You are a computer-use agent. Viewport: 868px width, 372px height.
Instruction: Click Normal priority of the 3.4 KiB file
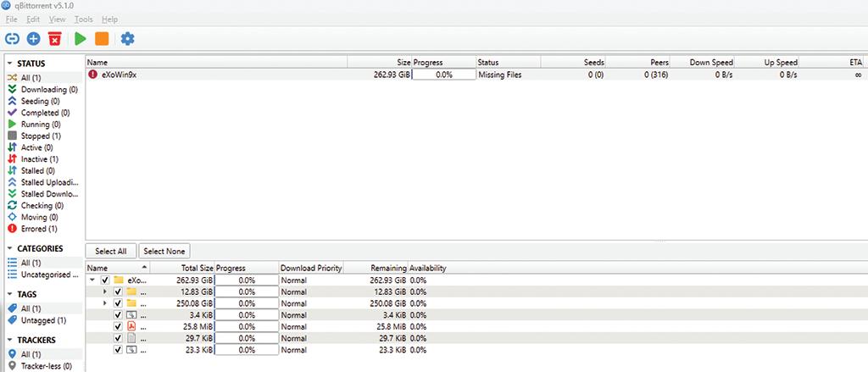pos(293,315)
